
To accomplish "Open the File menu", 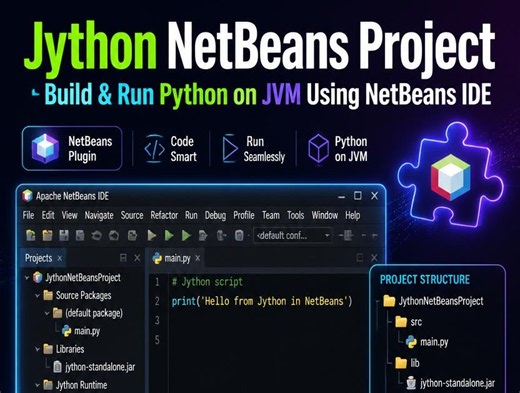I will tap(28, 215).
